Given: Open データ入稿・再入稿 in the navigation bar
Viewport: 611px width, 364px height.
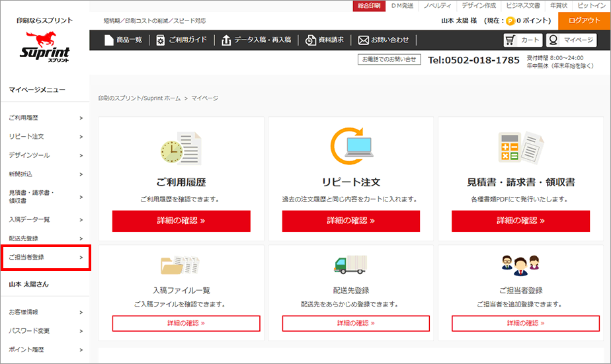Looking at the screenshot, I should 263,40.
